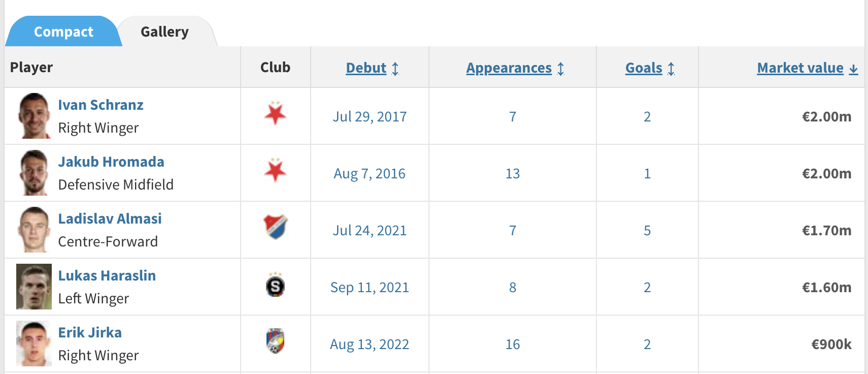Select the Compact tab

(x=63, y=32)
